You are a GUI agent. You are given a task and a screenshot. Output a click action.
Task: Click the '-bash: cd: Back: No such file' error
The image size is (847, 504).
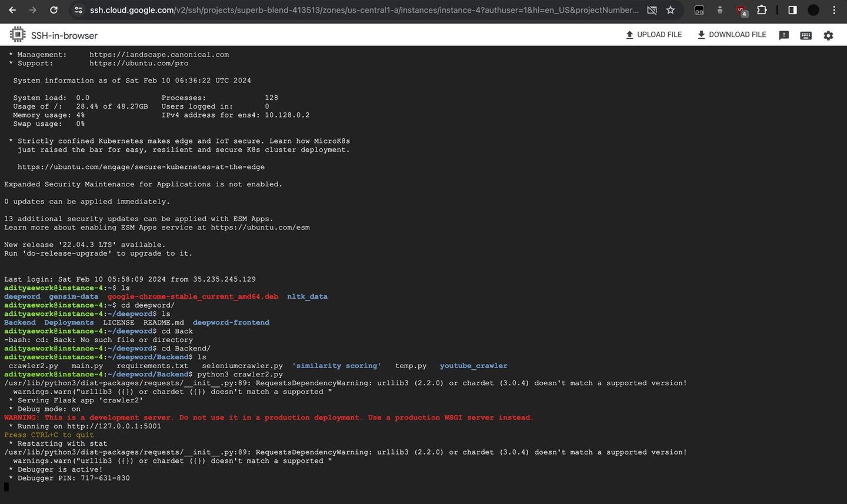(98, 340)
